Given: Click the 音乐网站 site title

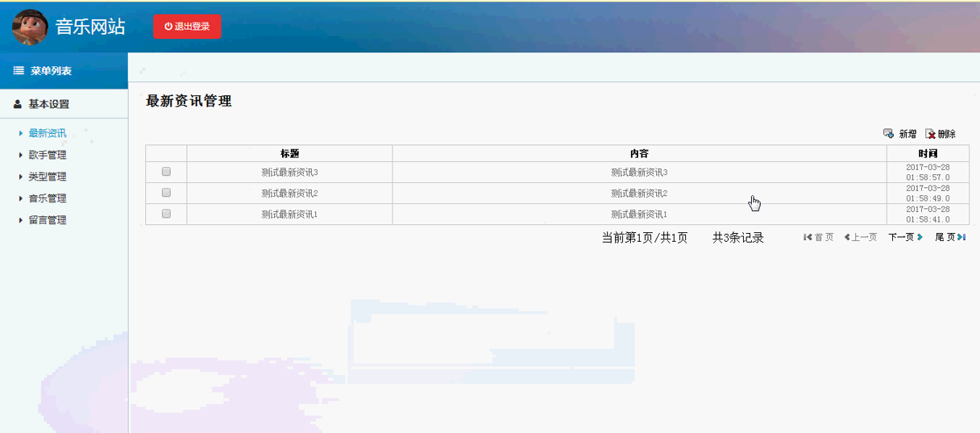Looking at the screenshot, I should (x=90, y=27).
